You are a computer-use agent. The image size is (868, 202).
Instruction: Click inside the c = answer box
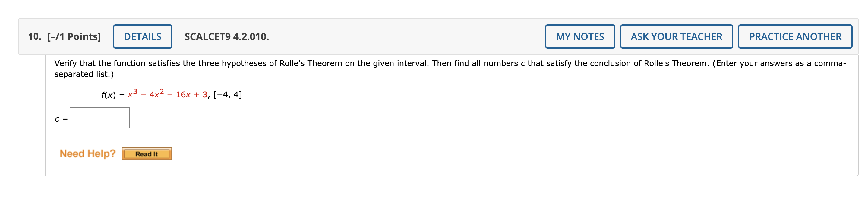[x=99, y=118]
